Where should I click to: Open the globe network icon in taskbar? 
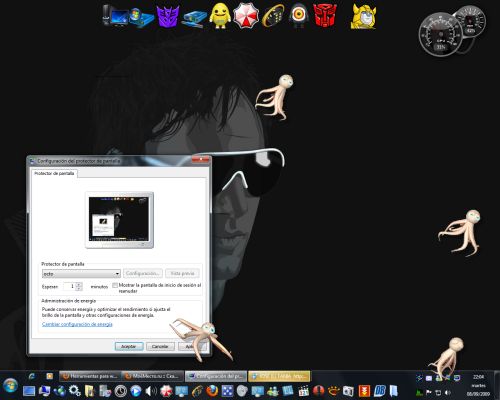(60, 391)
